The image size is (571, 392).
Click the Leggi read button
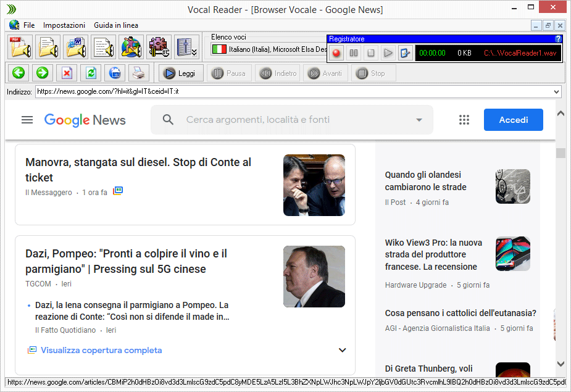coord(181,73)
